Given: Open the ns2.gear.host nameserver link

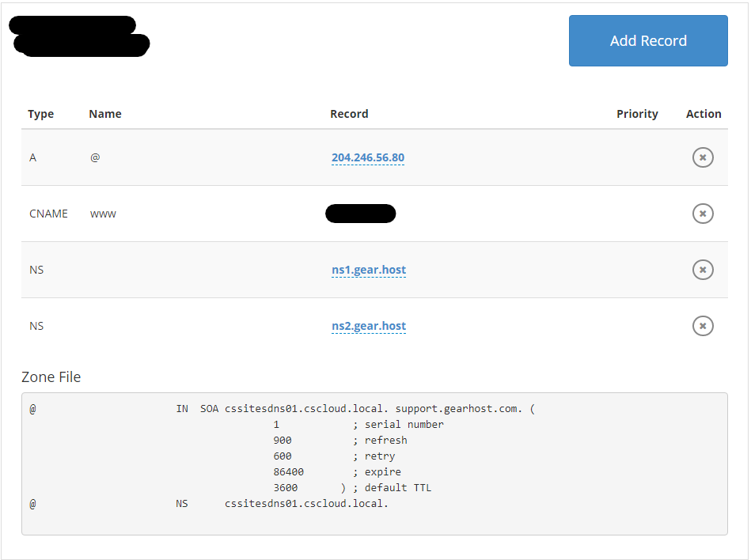Looking at the screenshot, I should pyautogui.click(x=369, y=325).
